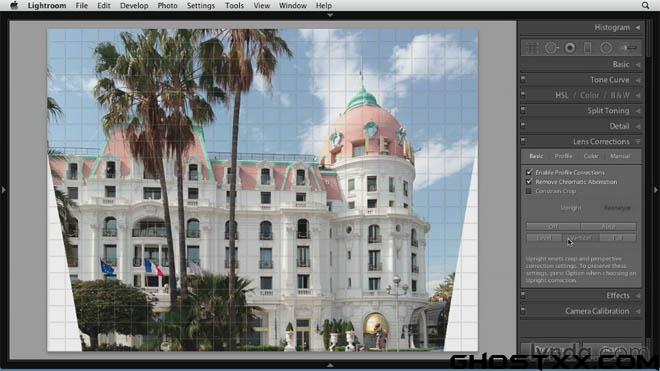Screen dimensions: 660x371
Task: Open the Window menu
Action: [x=293, y=5]
